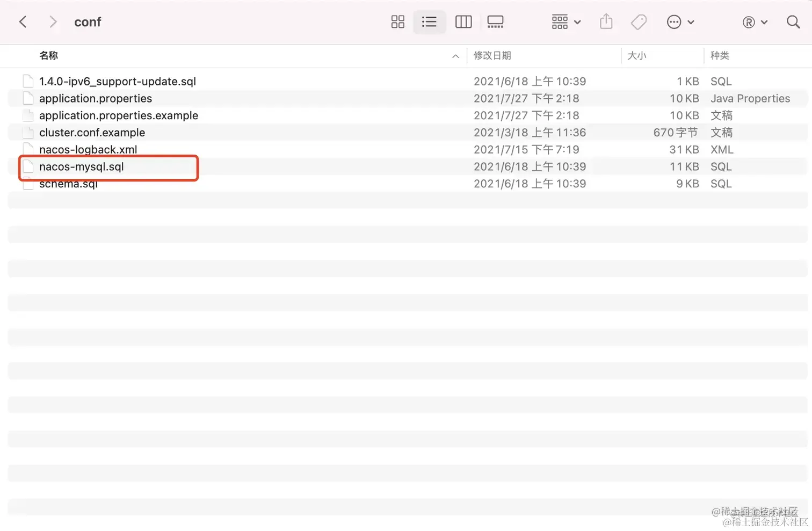Open the registered R dropdown menu

tap(755, 22)
